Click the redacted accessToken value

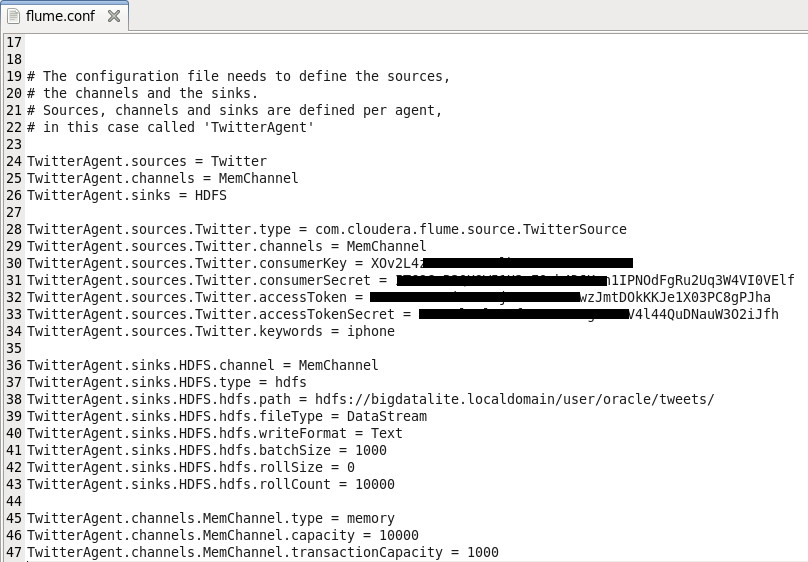pos(475,297)
